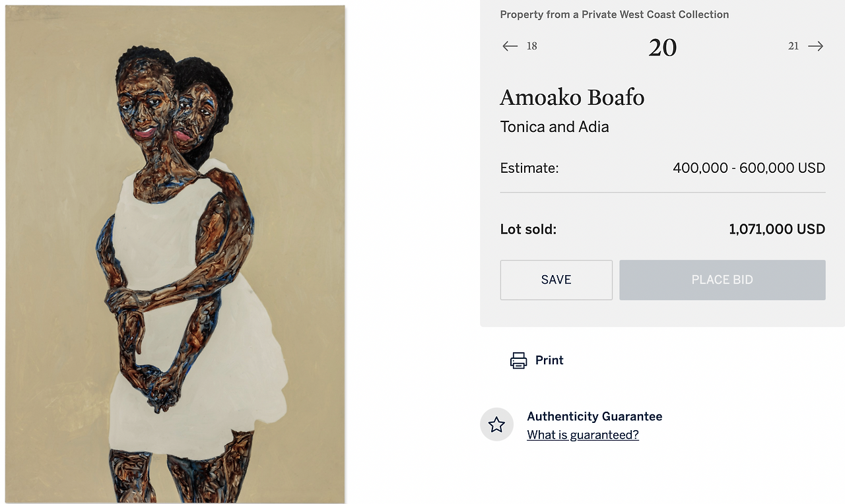Click the Authenticity Guarantee heading
The image size is (845, 504).
tap(594, 416)
